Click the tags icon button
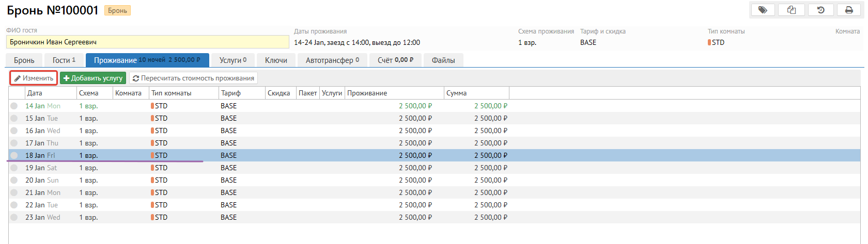The image size is (868, 244). pos(763,10)
